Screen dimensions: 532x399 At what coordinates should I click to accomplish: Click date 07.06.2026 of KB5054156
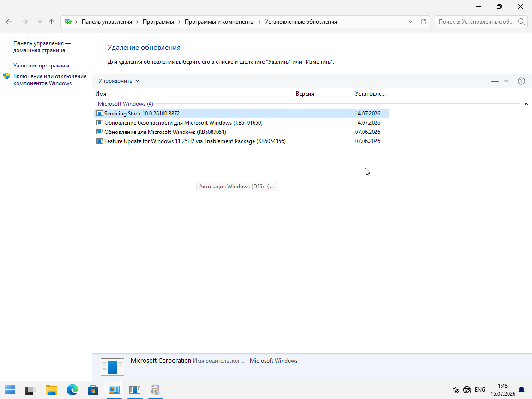tap(368, 141)
